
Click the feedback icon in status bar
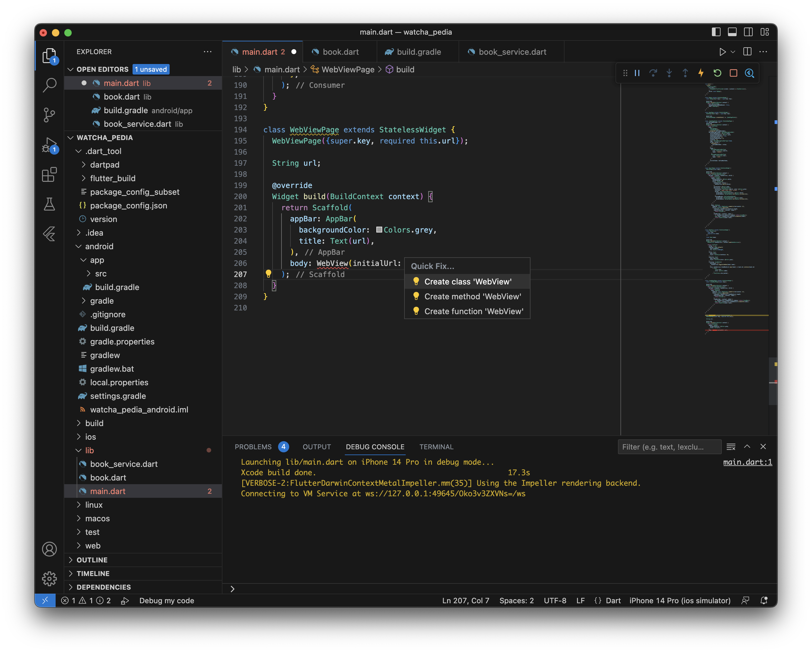(x=745, y=601)
